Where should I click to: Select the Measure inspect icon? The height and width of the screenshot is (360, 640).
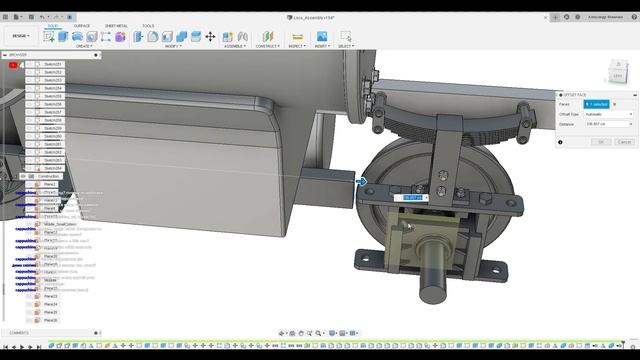(298, 37)
